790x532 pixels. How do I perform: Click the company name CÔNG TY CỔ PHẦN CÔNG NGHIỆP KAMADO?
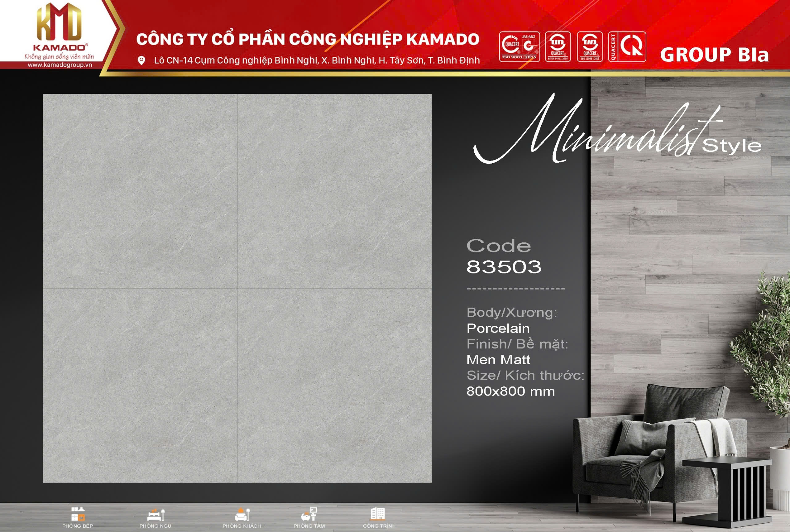308,39
